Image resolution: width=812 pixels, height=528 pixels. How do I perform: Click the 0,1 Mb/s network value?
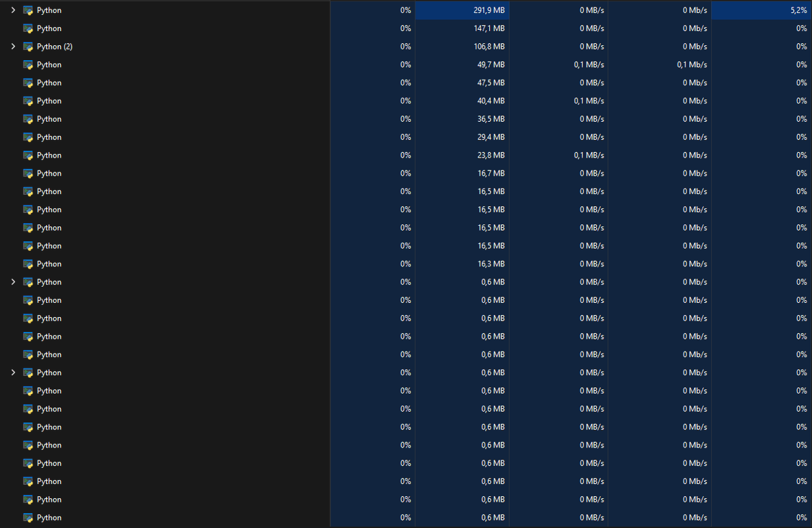(x=692, y=65)
